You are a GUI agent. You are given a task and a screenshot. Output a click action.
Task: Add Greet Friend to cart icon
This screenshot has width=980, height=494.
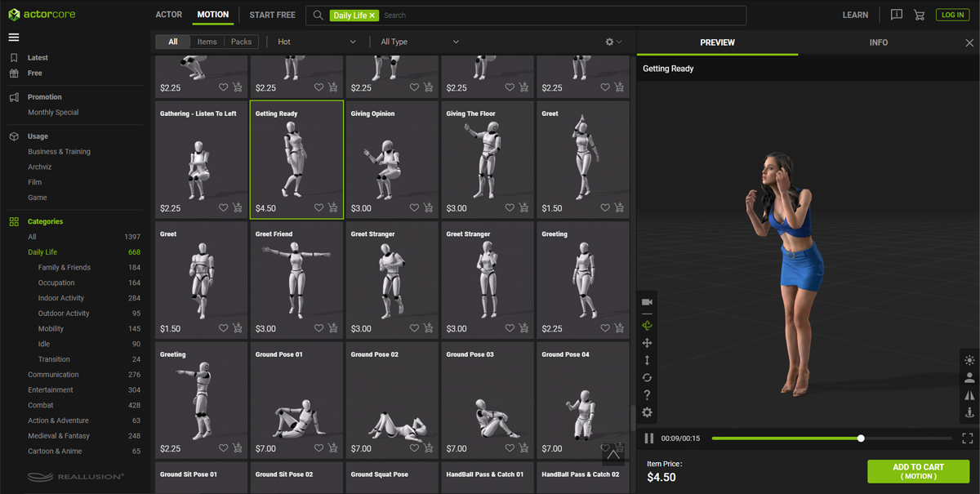pos(333,328)
